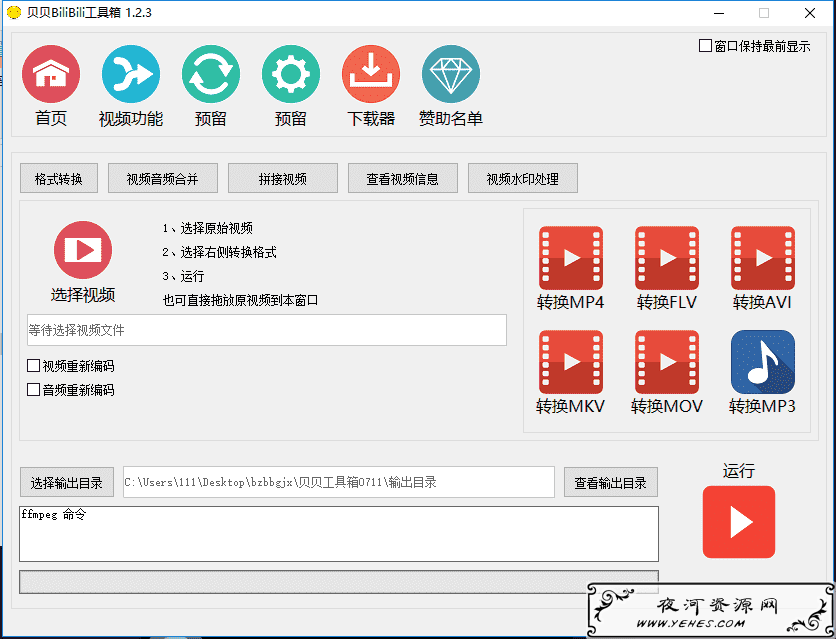836x639 pixels.
Task: Switch to 查看视频信息 tab
Action: [403, 178]
